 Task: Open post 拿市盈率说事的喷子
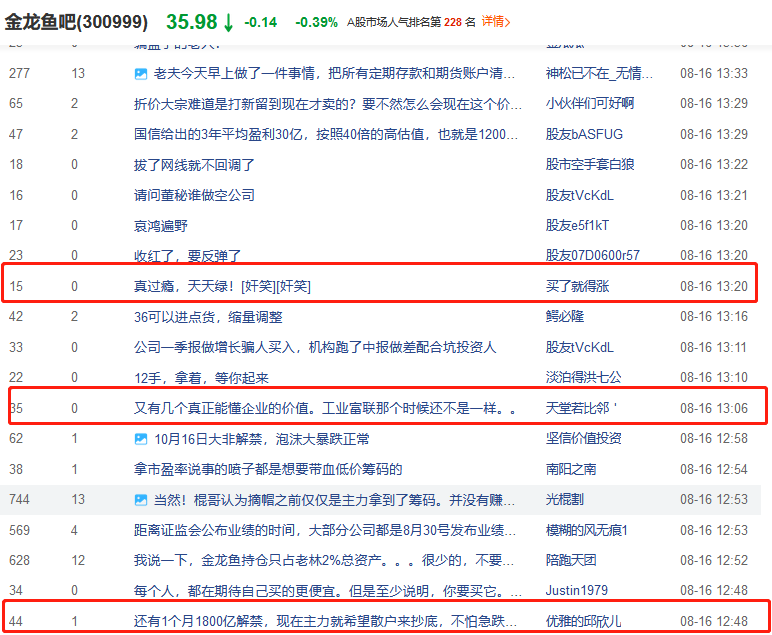[x=268, y=469]
